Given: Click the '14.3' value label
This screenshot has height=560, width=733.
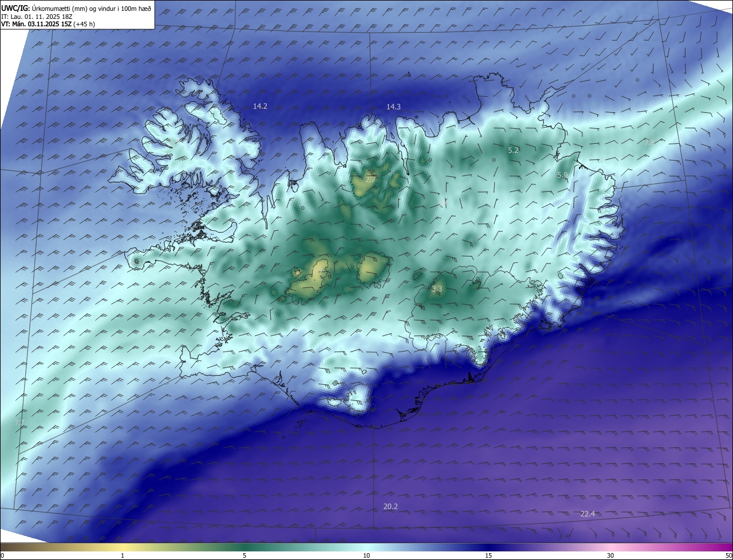Looking at the screenshot, I should pyautogui.click(x=393, y=107).
